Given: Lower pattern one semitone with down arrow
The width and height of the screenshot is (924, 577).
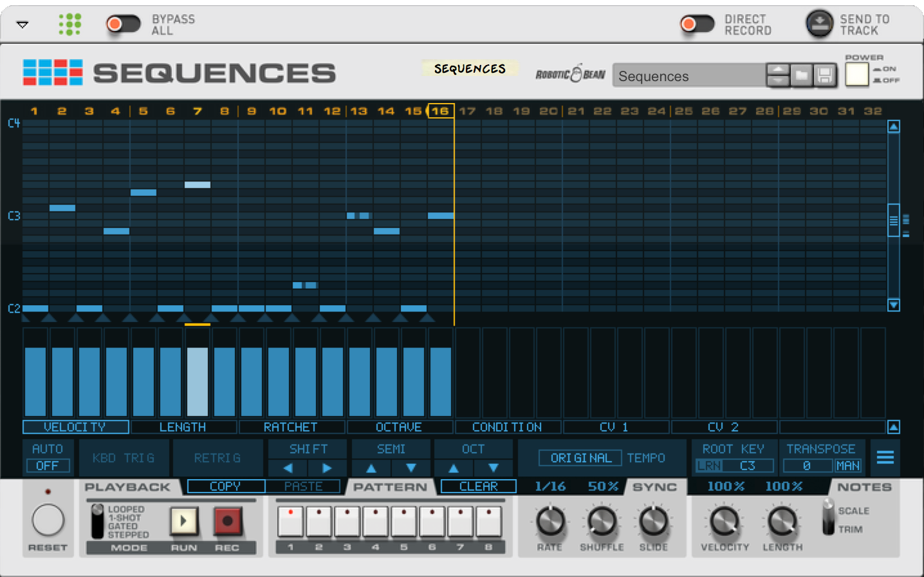Looking at the screenshot, I should pyautogui.click(x=411, y=468).
